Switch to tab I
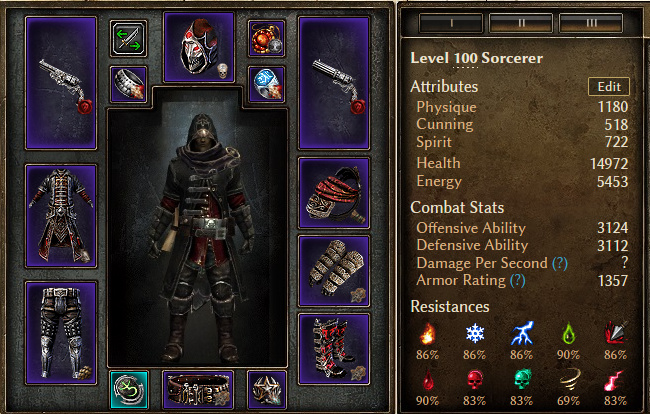Viewport: 650px width, 414px height. [451, 23]
